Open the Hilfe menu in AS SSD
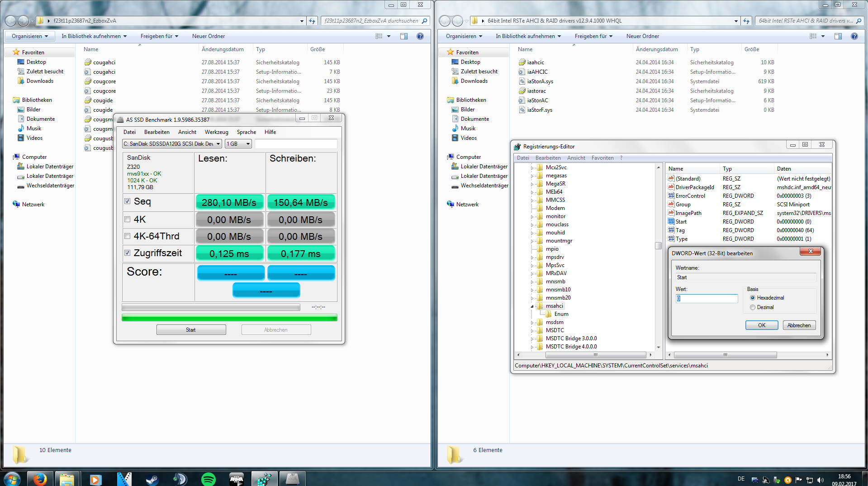 click(270, 132)
